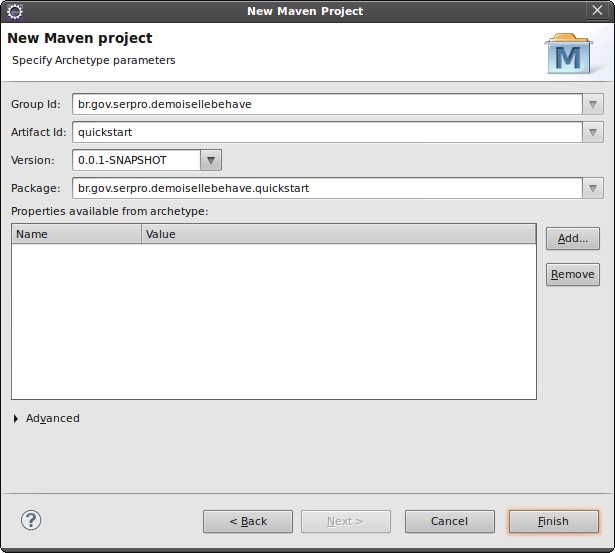This screenshot has width=615, height=553.
Task: Open the Group Id dropdown arrow
Action: pyautogui.click(x=593, y=104)
